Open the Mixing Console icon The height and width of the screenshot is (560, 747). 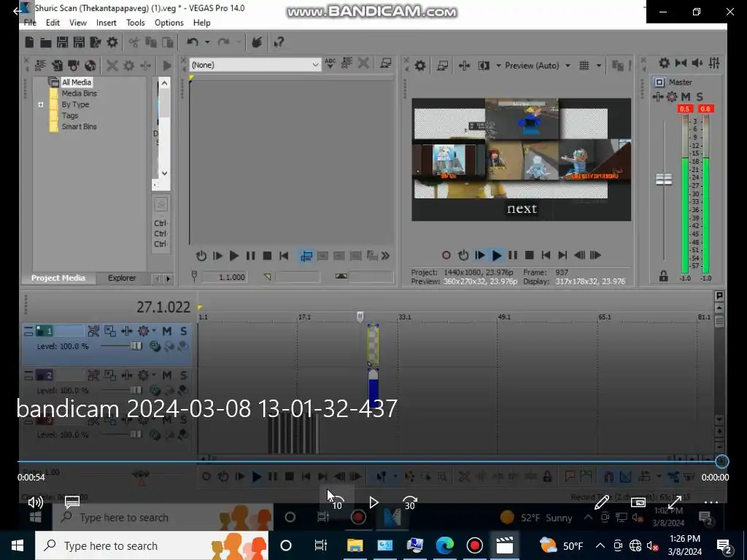point(714,63)
